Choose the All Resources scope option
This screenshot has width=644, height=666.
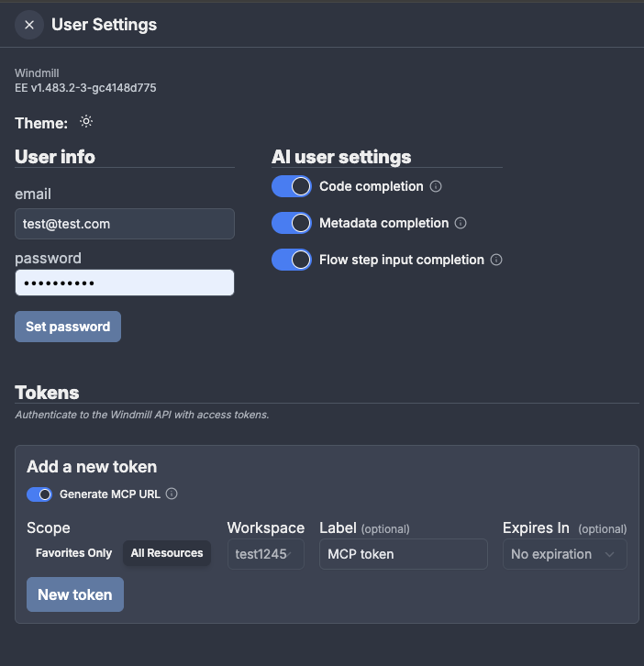click(x=167, y=553)
